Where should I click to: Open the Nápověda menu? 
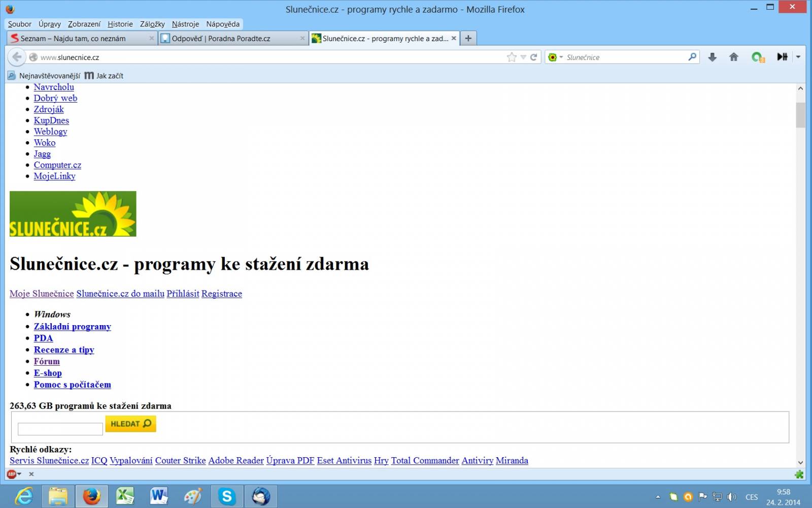tap(223, 24)
